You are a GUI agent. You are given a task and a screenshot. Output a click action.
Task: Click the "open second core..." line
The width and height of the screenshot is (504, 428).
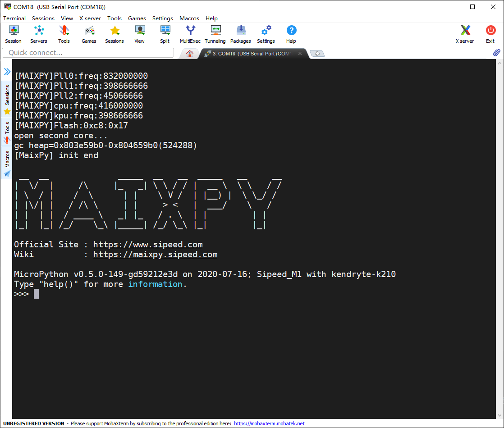click(61, 136)
